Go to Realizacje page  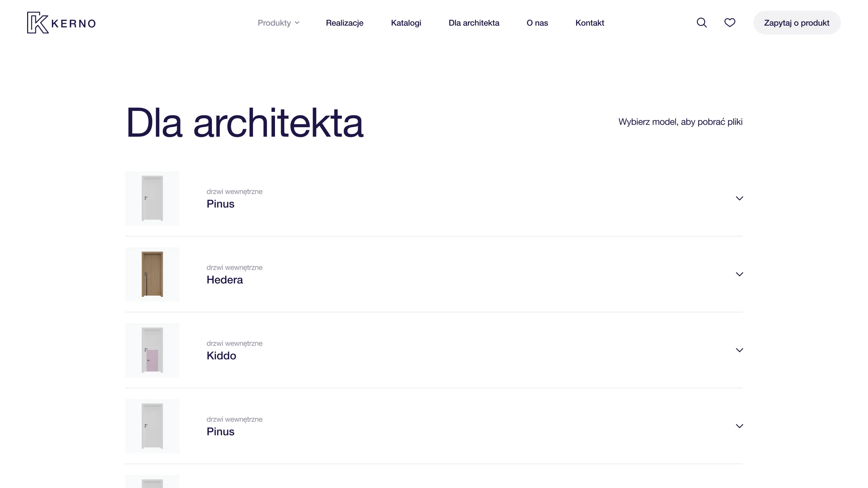(344, 23)
